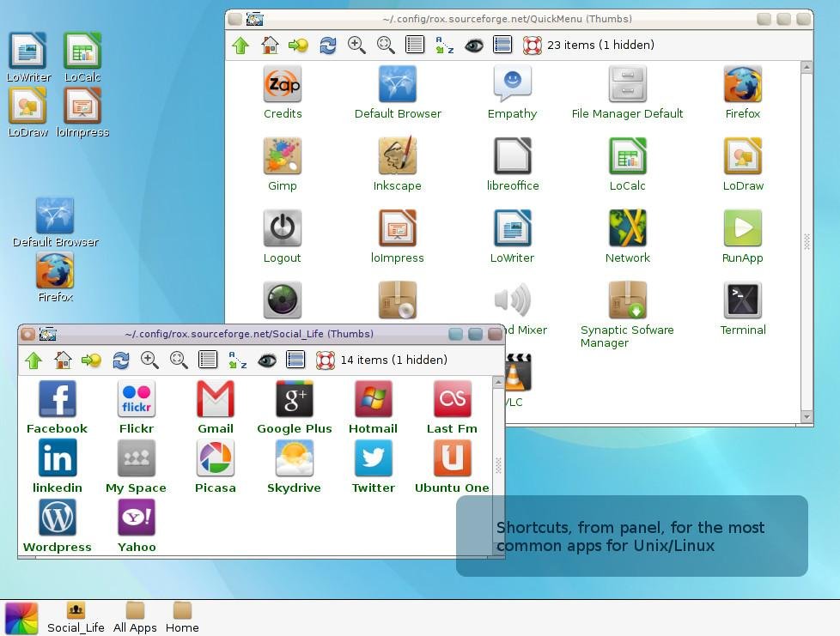Open the Picasa shortcut
840x636 pixels.
pos(216,458)
